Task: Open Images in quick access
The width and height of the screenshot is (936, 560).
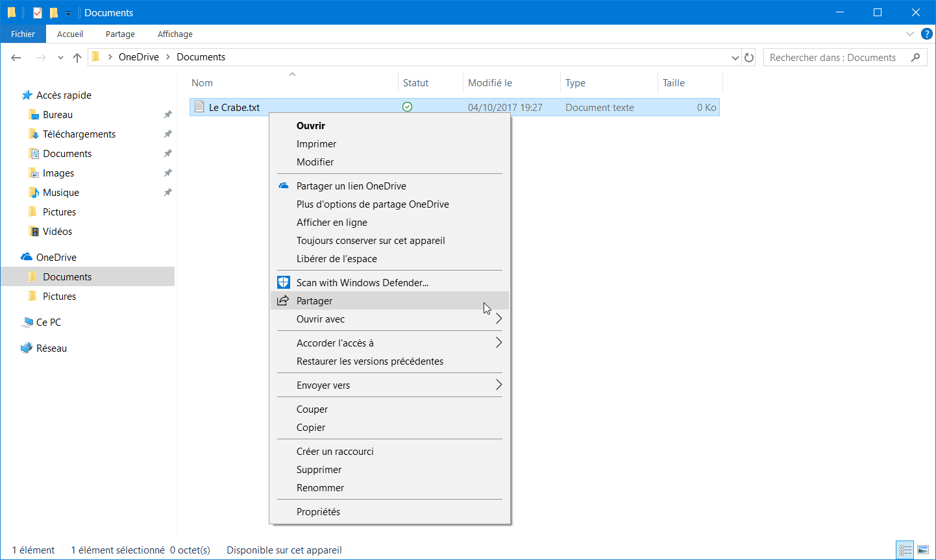Action: (58, 173)
